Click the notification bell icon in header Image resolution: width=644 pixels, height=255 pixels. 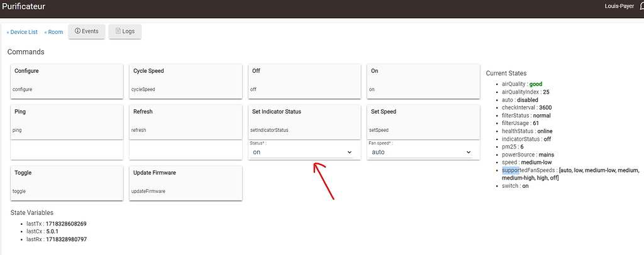pyautogui.click(x=641, y=6)
